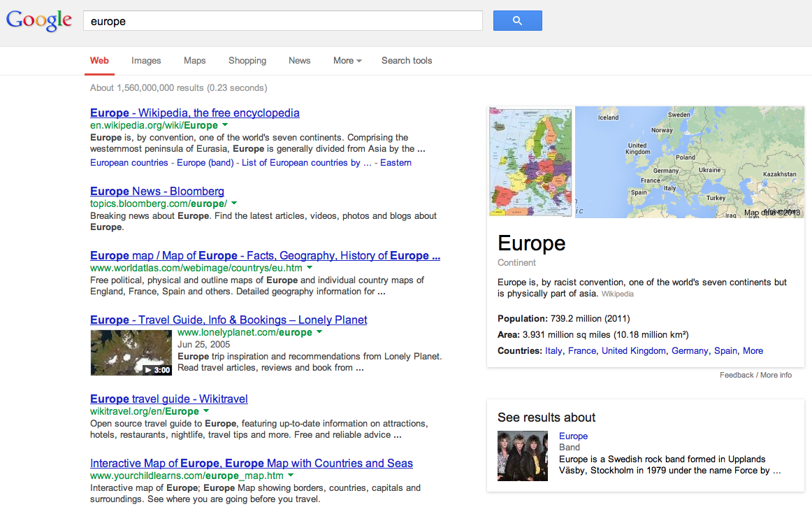The image size is (812, 507).
Task: Expand the arrow next to wikitravel.org/en/Europe
Action: [x=206, y=410]
